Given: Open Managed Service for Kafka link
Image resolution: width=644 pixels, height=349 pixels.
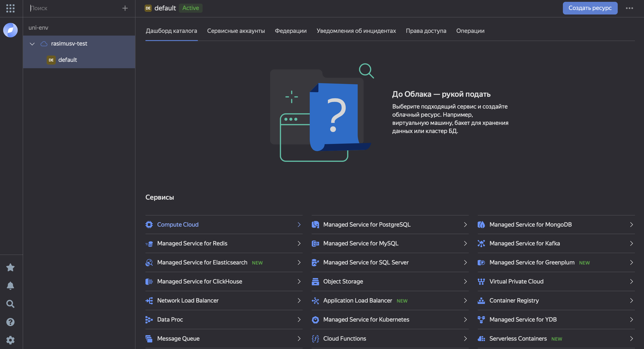Looking at the screenshot, I should [525, 243].
